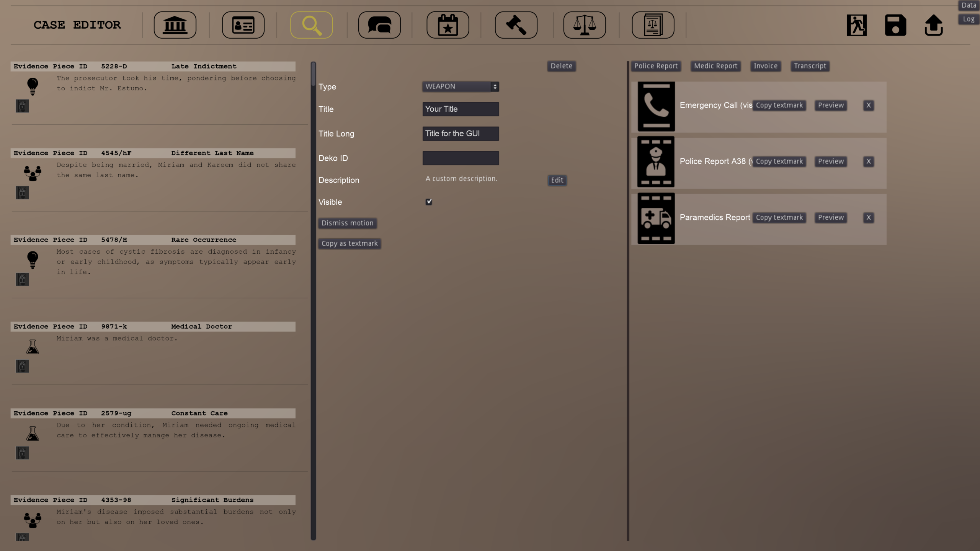
Task: Select evidence header 5478/H Rare Occurrence
Action: [153, 240]
